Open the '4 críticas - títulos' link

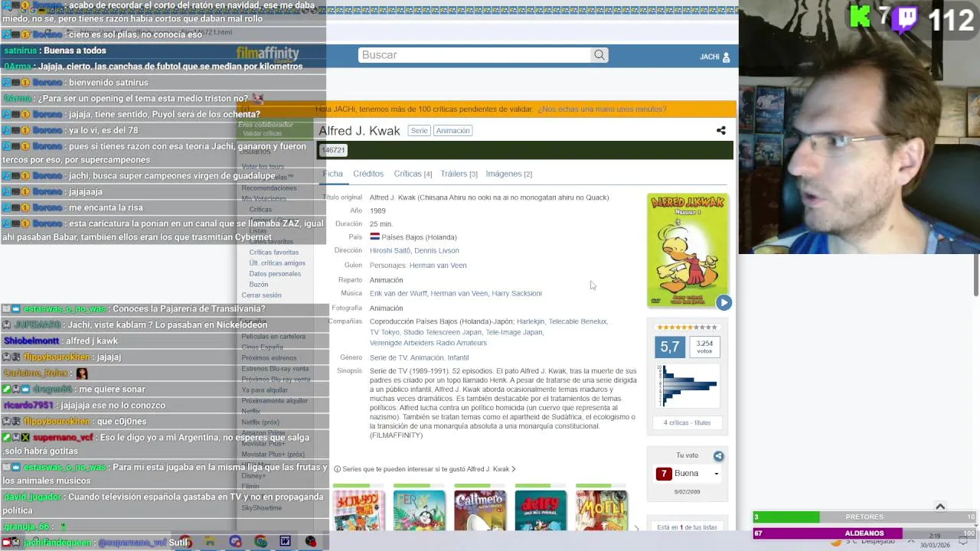[x=687, y=422]
